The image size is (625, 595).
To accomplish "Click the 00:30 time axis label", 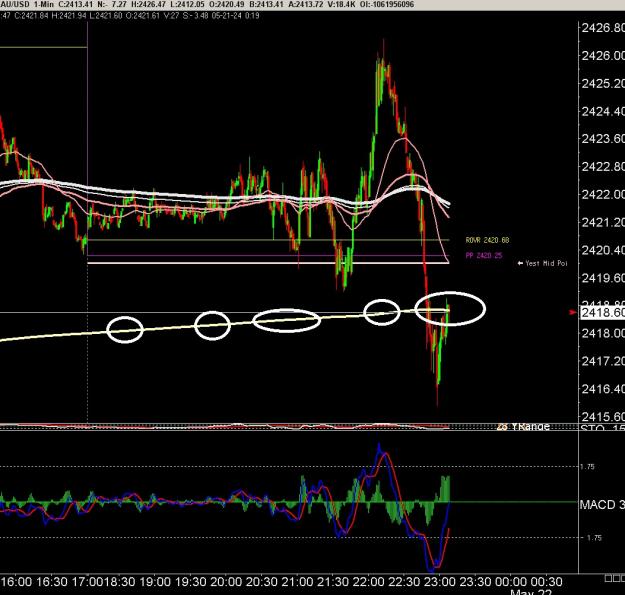I will [546, 582].
